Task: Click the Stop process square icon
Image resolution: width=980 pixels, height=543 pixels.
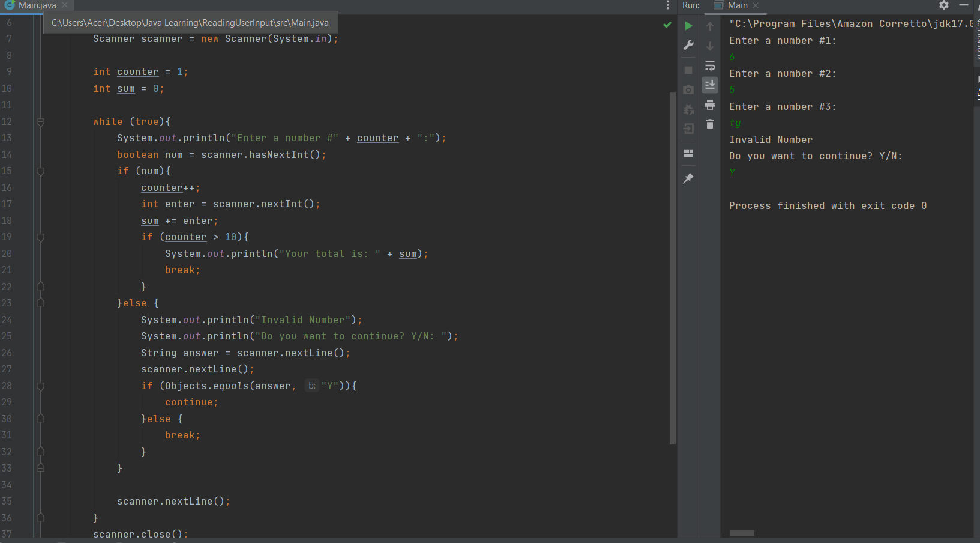Action: (688, 70)
